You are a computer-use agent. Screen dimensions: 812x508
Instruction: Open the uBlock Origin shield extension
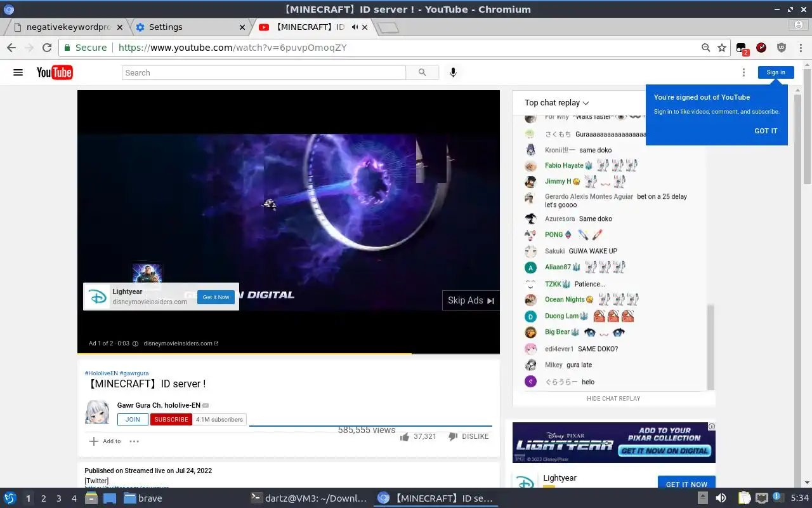coord(782,48)
